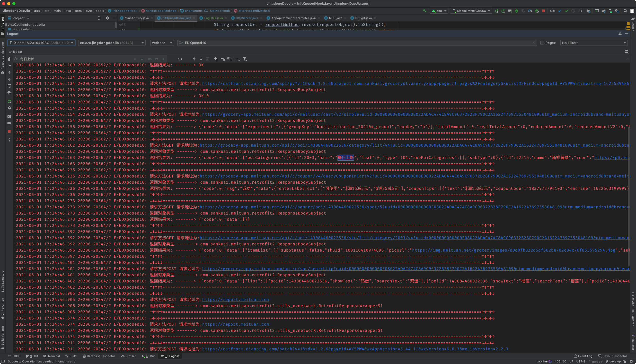This screenshot has height=364, width=636.
Task: Open the Build tool window
Action: (71, 356)
